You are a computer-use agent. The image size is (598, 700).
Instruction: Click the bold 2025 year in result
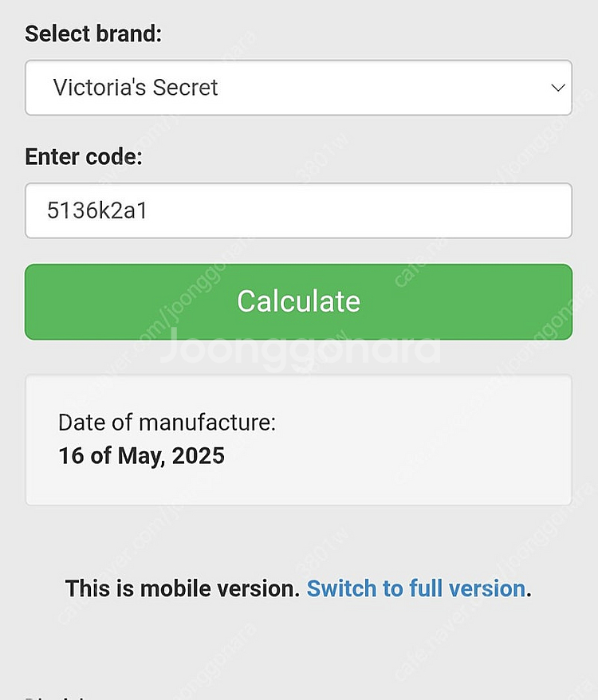pos(199,456)
